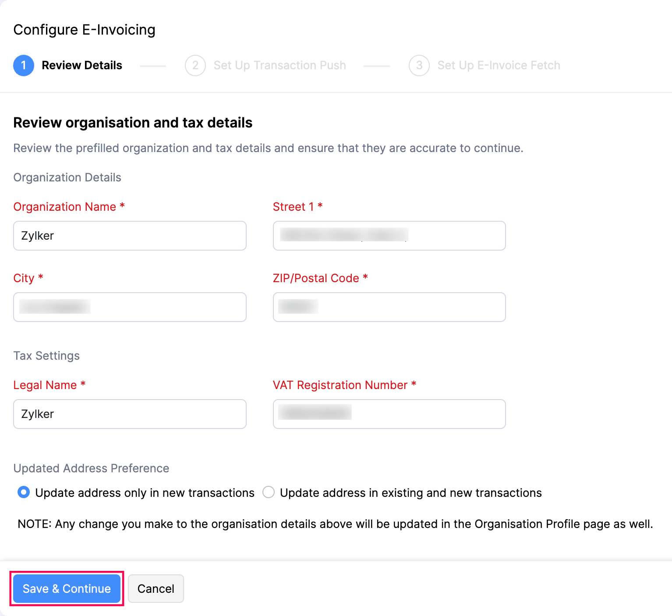Image resolution: width=672 pixels, height=616 pixels.
Task: Click the step 2 circle icon
Action: [x=195, y=65]
